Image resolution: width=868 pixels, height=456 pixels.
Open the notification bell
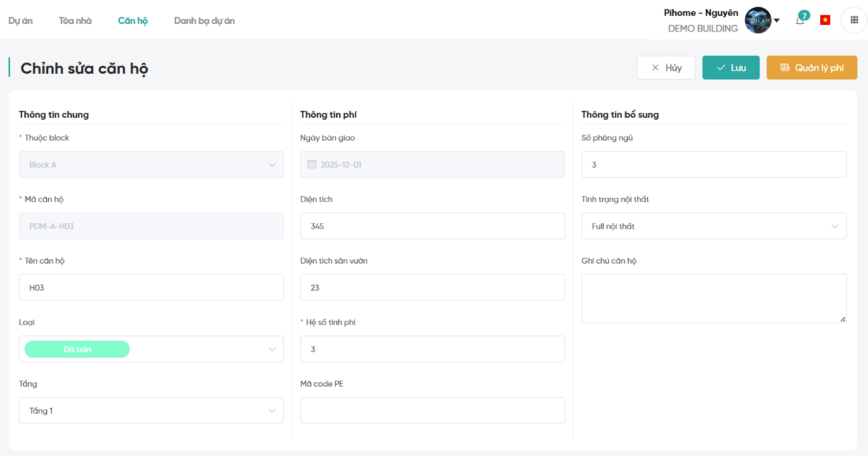[x=800, y=21]
